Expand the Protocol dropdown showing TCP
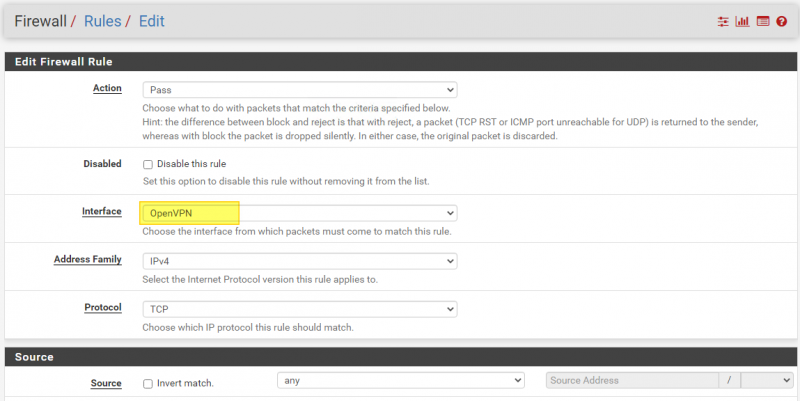 point(300,309)
